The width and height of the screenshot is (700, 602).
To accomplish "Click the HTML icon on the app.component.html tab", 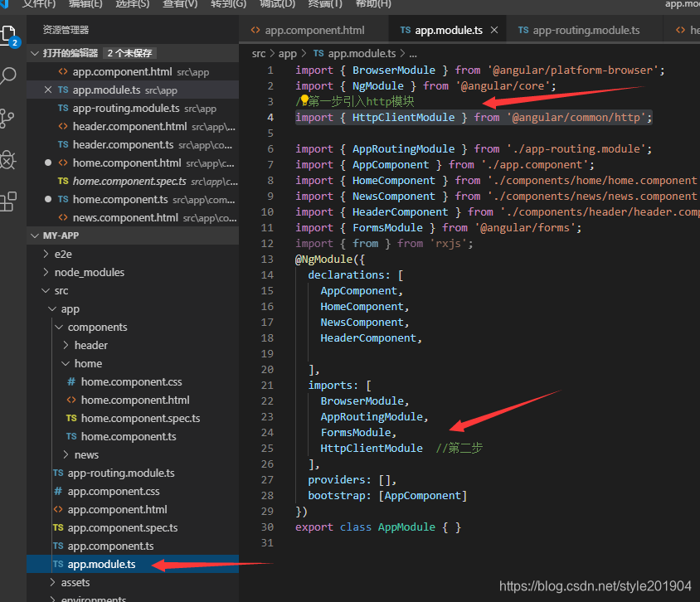I will (255, 27).
